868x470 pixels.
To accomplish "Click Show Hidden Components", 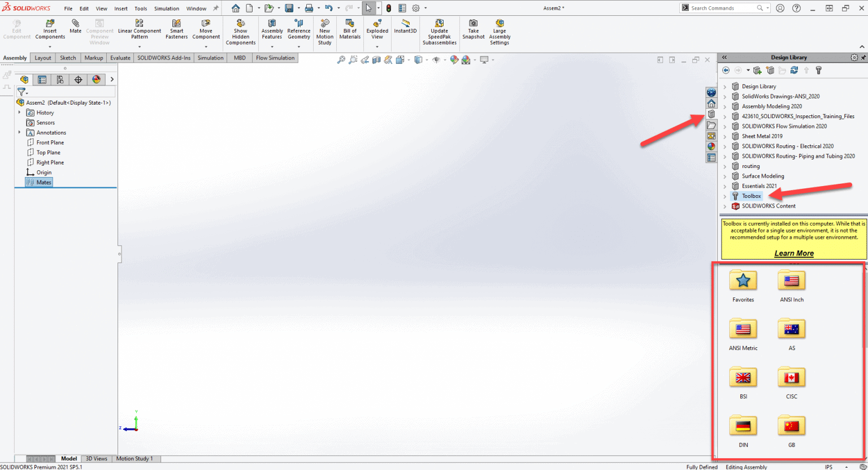I will point(241,32).
